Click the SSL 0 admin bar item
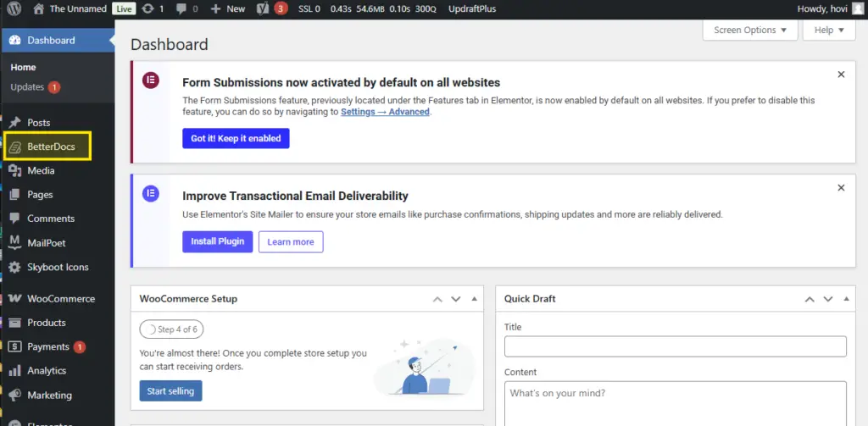Viewport: 868px width, 426px height. (x=309, y=8)
